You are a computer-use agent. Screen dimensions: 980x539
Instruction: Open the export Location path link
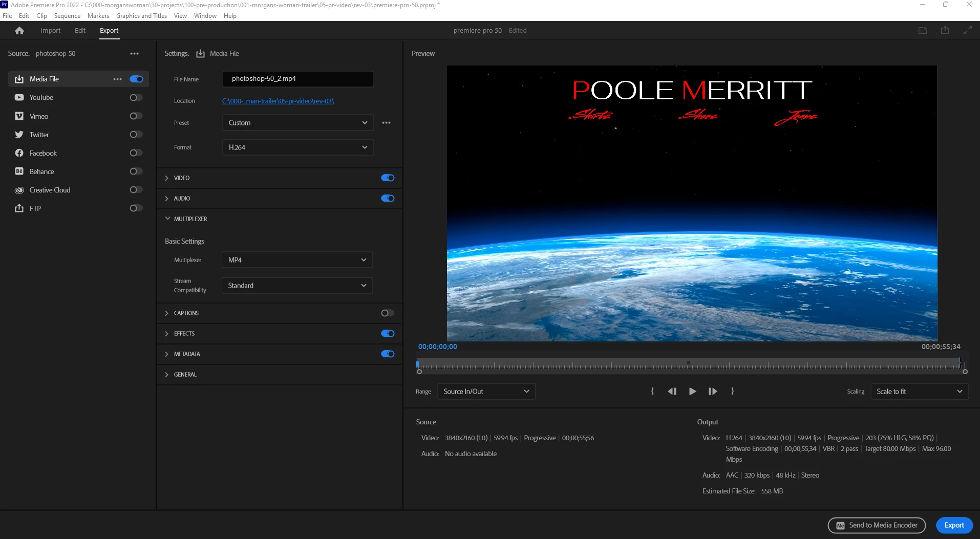[278, 101]
